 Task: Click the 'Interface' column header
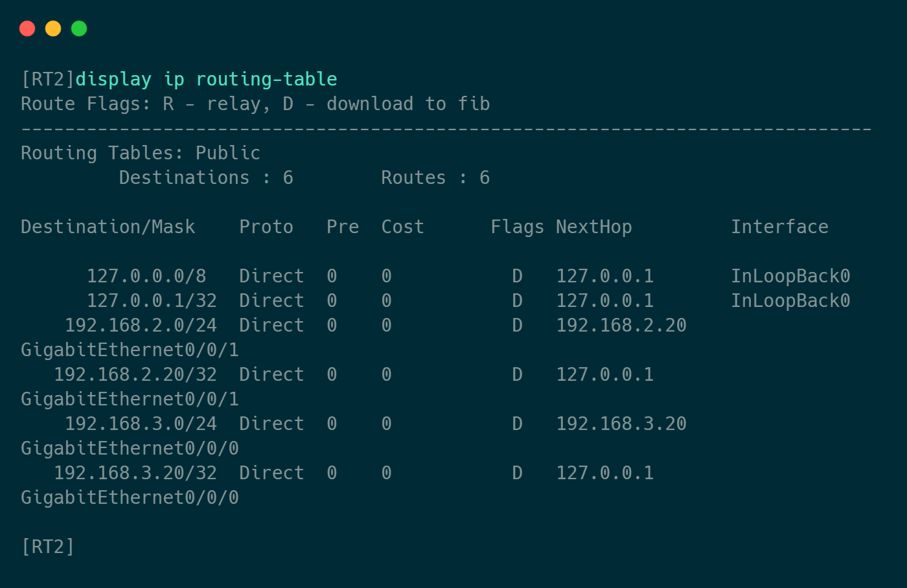779,227
